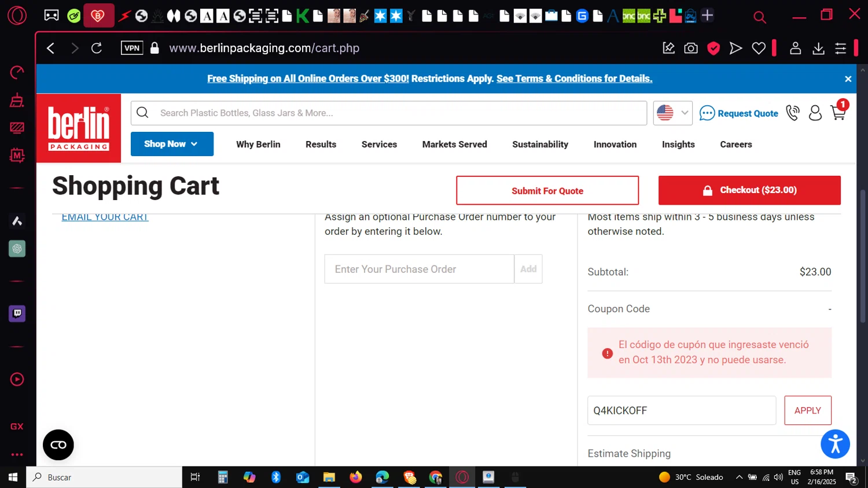
Task: Open GX Control speedometer icon in sidebar
Action: (17, 72)
